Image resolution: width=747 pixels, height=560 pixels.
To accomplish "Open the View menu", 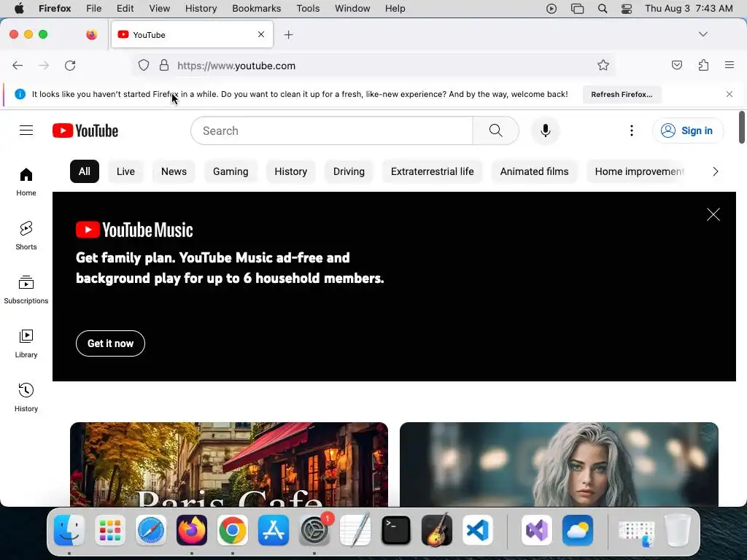I will [159, 9].
